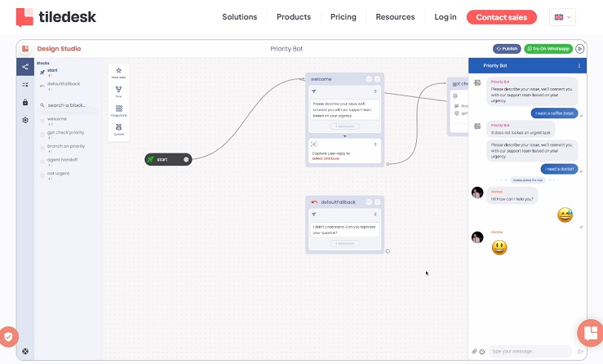603x364 pixels.
Task: Select the Most used star palette icon
Action: [119, 73]
